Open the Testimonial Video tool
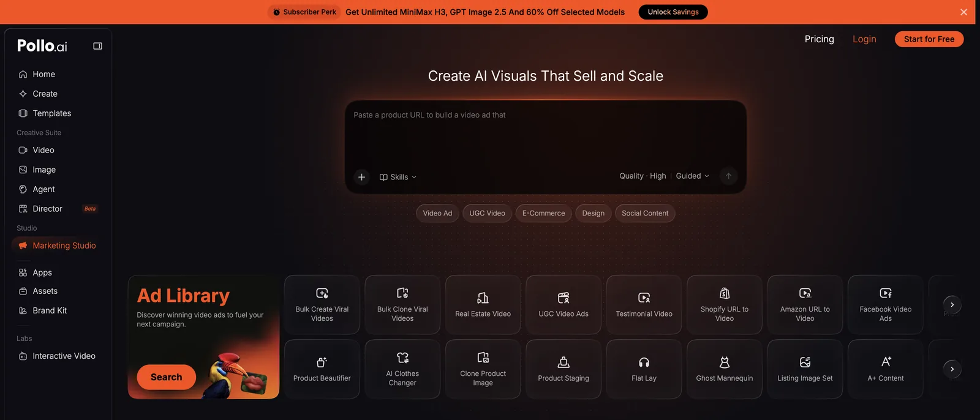 (644, 305)
